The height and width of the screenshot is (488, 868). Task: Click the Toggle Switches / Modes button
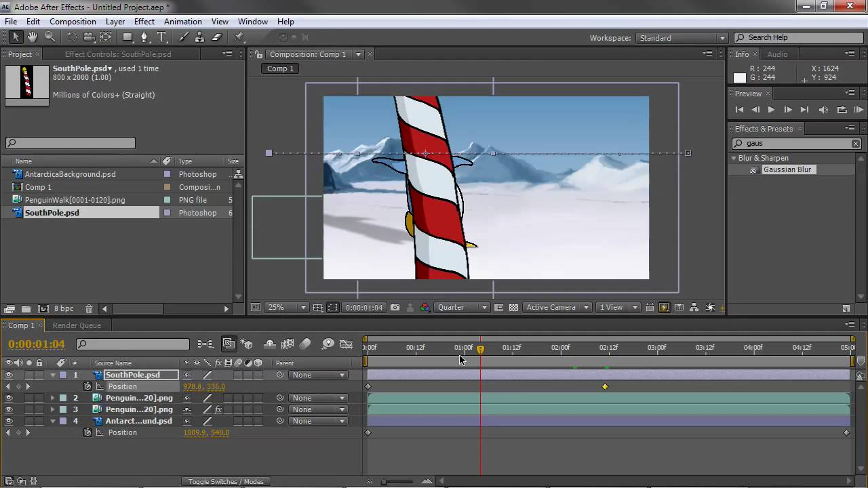point(226,481)
